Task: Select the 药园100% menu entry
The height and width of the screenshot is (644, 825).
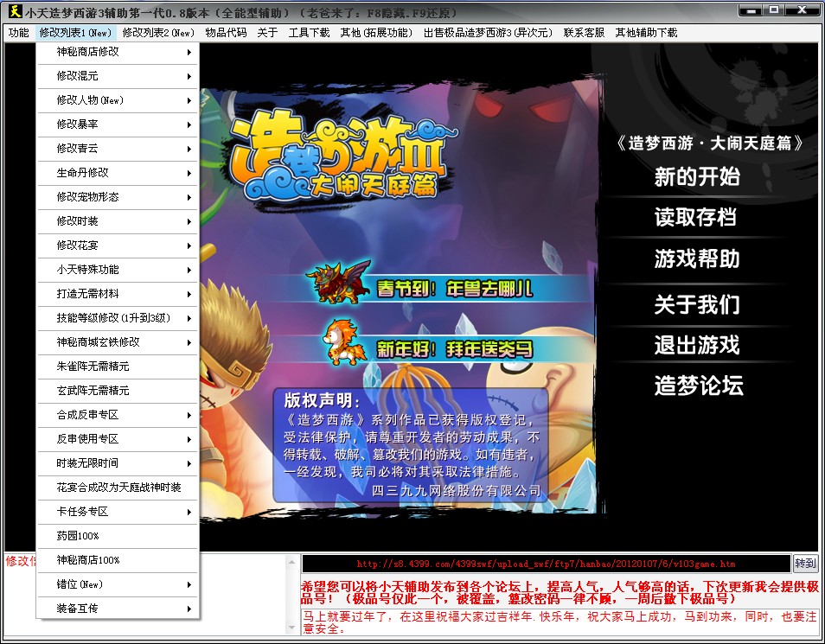Action: 118,536
